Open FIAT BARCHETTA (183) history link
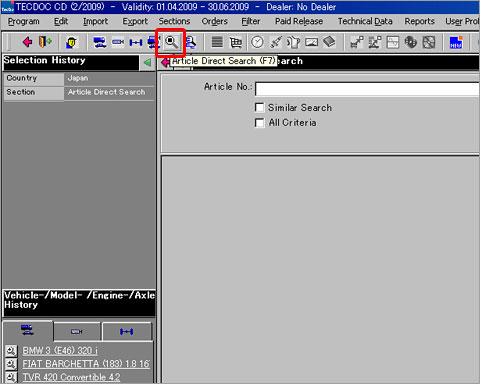This screenshot has height=384, width=480. [x=86, y=364]
